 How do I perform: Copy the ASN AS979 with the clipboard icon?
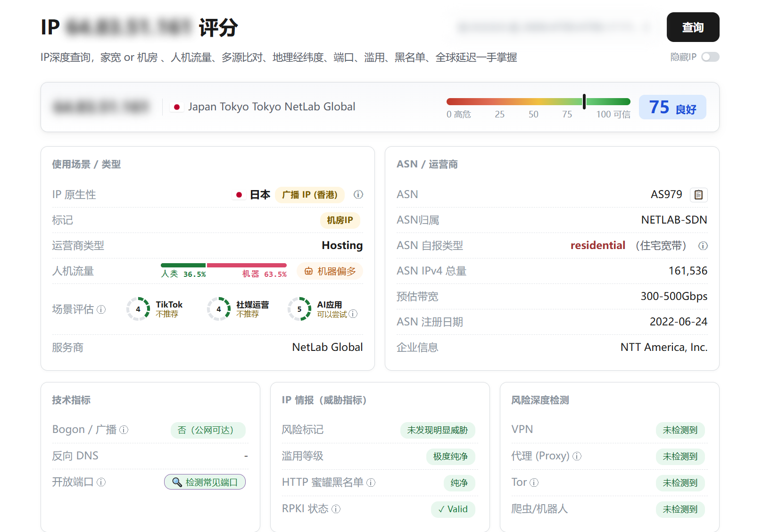(x=699, y=195)
